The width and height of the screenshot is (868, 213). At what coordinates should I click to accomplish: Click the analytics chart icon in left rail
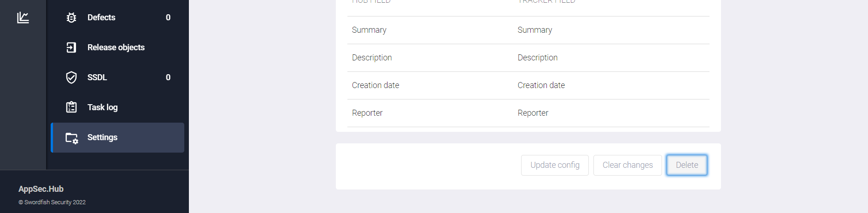point(23,18)
